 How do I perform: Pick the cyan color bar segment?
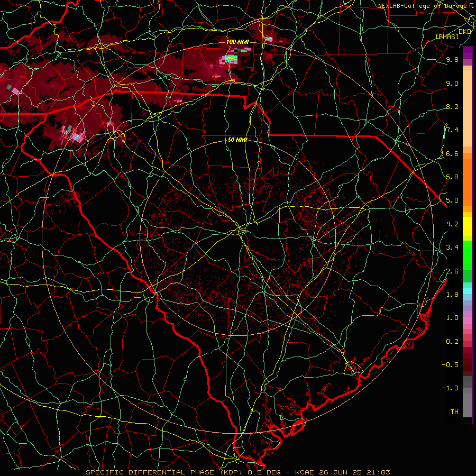point(467,290)
